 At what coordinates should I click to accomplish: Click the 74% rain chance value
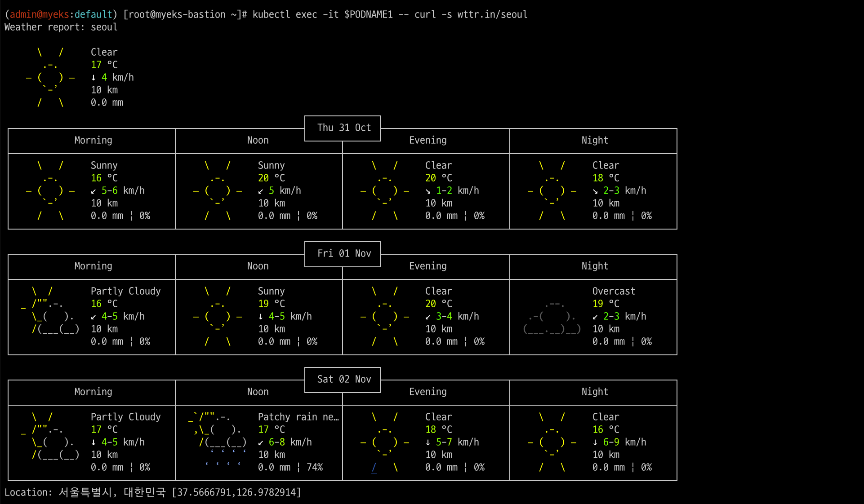click(315, 467)
